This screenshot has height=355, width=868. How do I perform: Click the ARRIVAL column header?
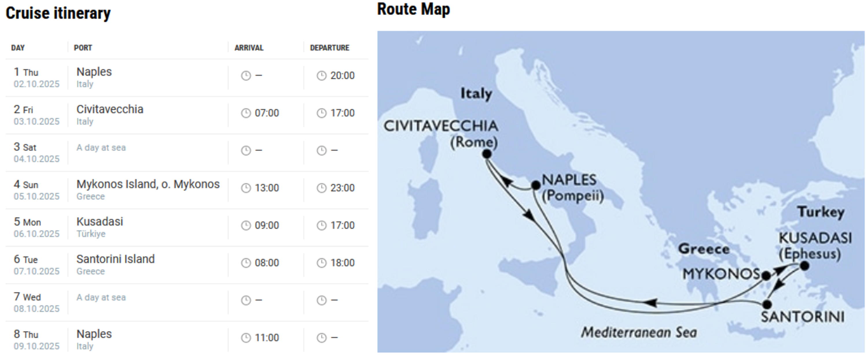(249, 48)
